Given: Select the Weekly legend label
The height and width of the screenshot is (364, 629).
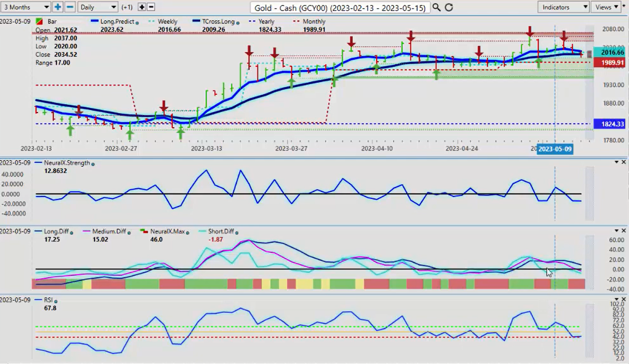Looking at the screenshot, I should coord(167,22).
